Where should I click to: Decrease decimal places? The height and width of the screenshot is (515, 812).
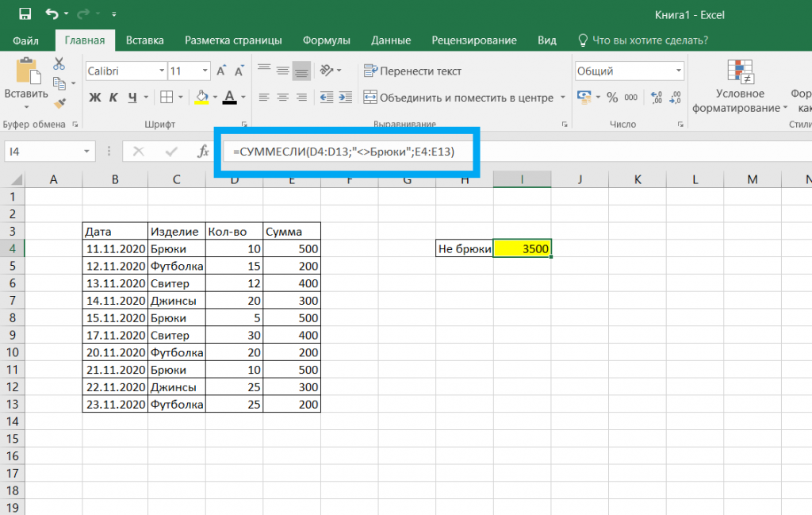point(676,97)
